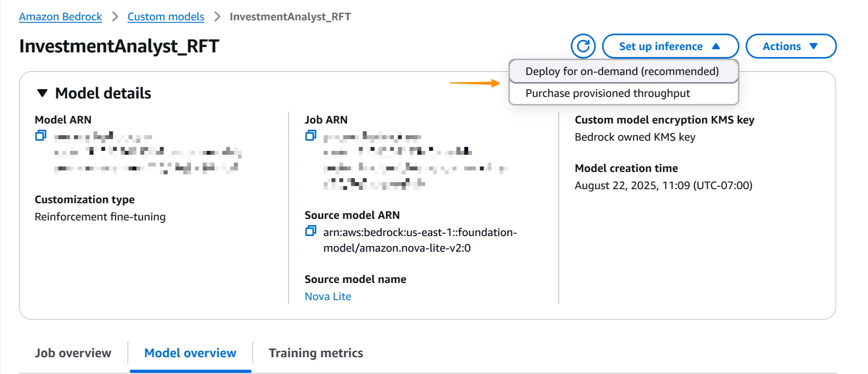The height and width of the screenshot is (374, 868).
Task: Navigate to Custom models breadcrumb
Action: pos(166,17)
